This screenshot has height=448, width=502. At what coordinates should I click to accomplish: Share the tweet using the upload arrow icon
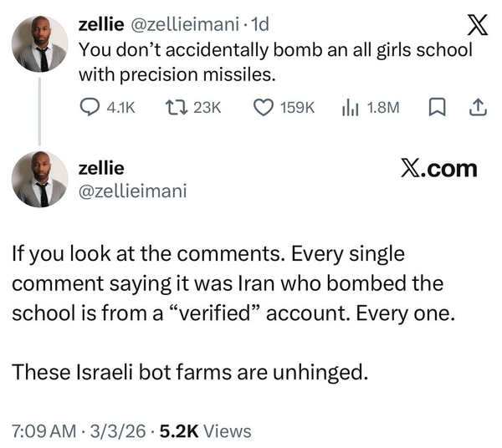[478, 108]
